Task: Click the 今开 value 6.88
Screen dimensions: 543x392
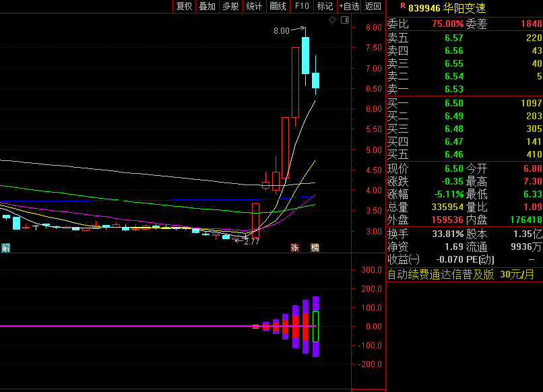Action: tap(533, 168)
